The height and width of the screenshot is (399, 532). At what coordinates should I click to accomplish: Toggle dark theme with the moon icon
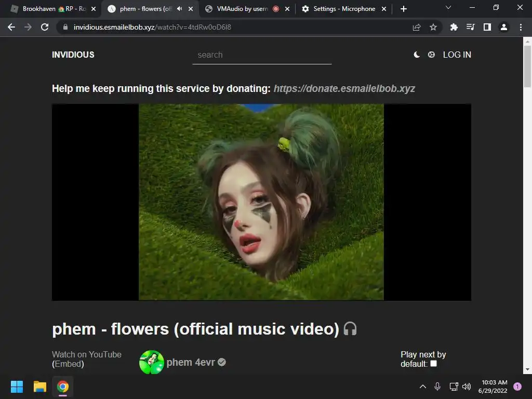tap(417, 55)
